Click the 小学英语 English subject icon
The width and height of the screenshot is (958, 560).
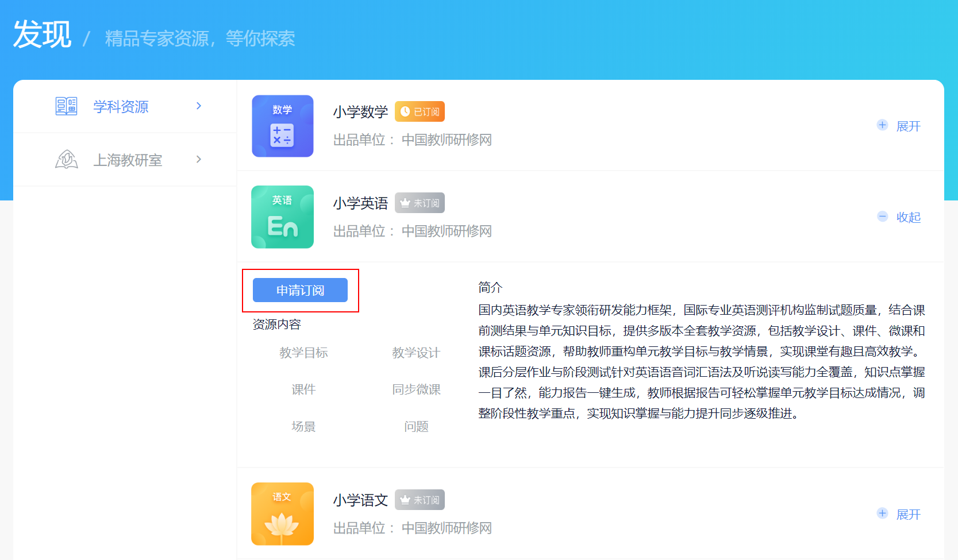(282, 217)
